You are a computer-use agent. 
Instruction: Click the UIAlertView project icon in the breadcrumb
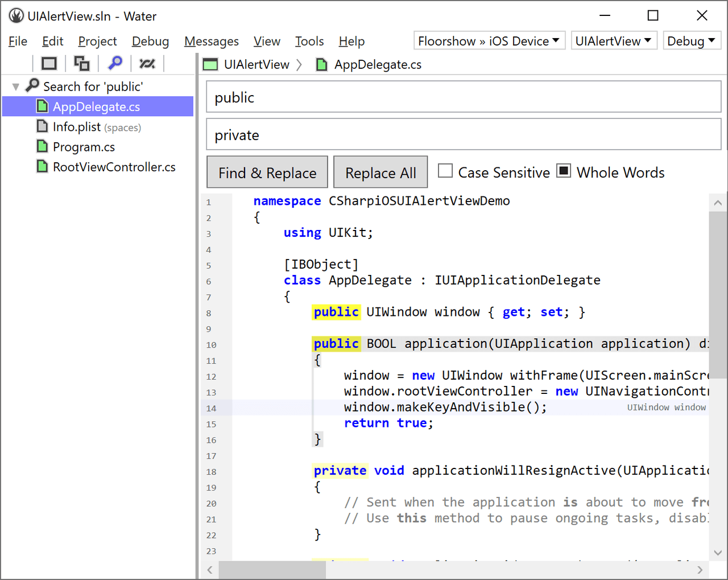pos(210,64)
